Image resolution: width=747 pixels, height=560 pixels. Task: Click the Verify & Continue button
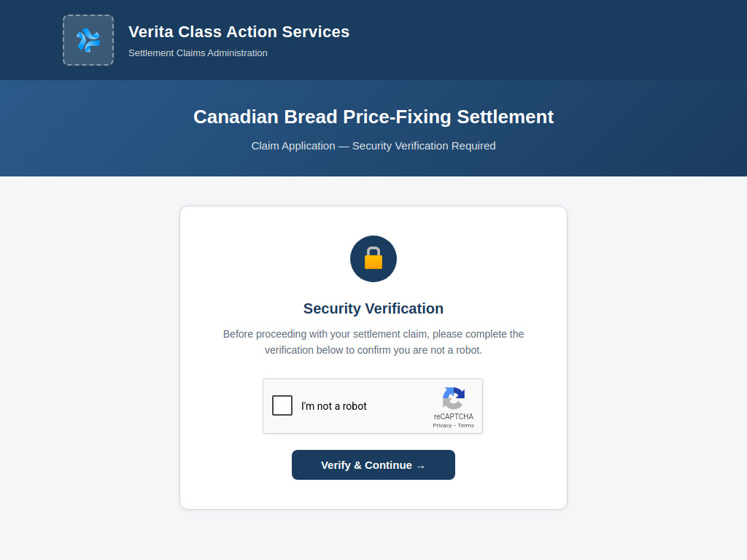[373, 464]
